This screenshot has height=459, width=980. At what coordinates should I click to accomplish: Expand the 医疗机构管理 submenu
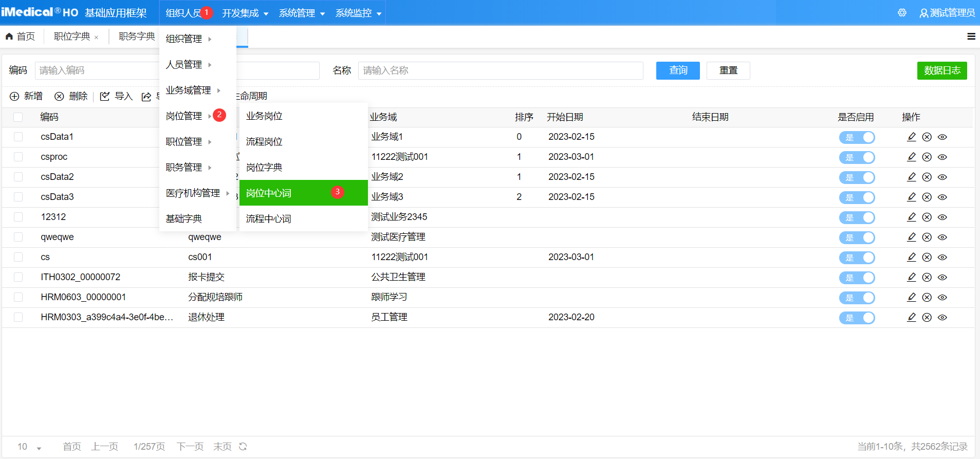pos(197,193)
